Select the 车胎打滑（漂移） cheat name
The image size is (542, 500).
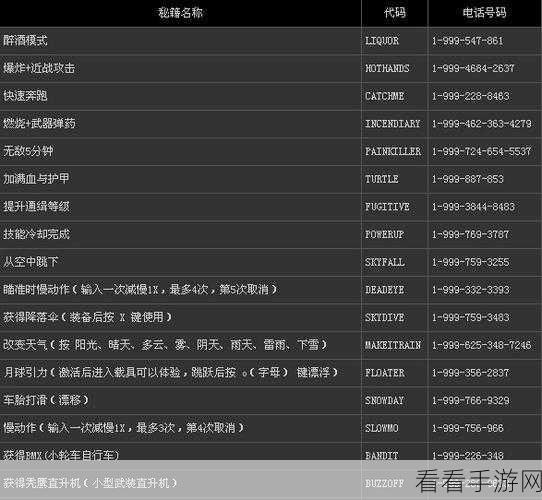[x=46, y=400]
